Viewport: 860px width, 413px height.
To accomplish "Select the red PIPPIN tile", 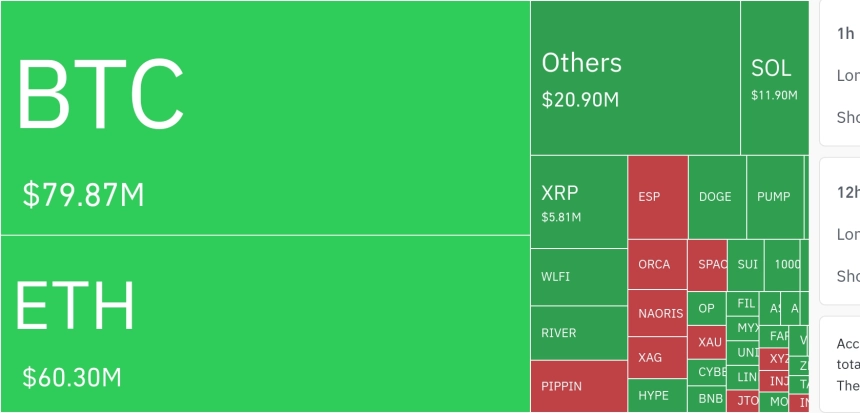I will (579, 386).
